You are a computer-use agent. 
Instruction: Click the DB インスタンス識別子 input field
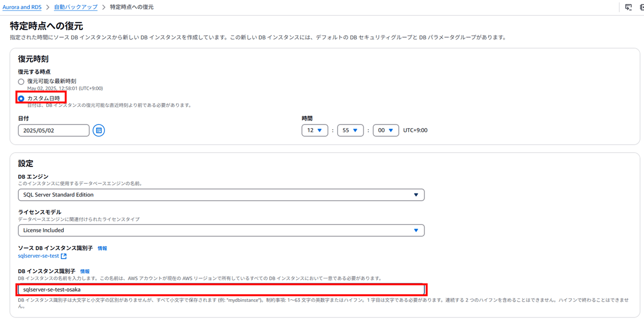click(221, 289)
